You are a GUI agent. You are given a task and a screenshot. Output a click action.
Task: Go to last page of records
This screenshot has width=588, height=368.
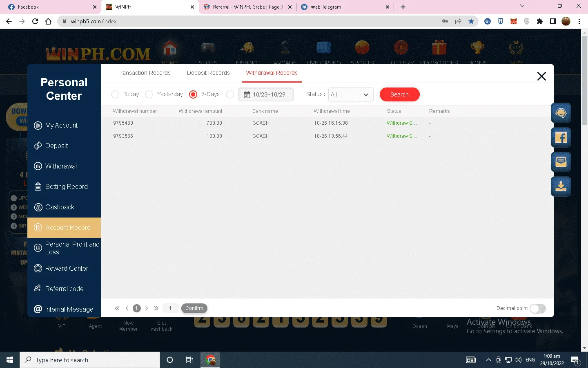pyautogui.click(x=156, y=308)
